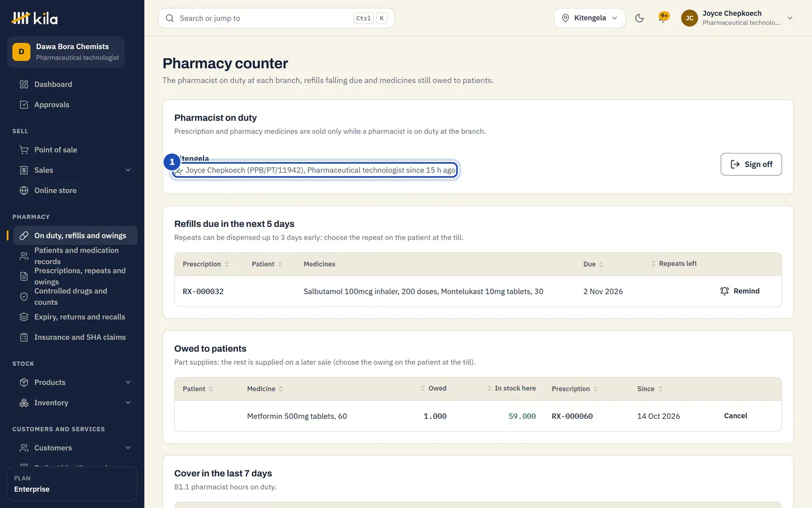
Task: Click the Enterprise plan card
Action: click(72, 484)
